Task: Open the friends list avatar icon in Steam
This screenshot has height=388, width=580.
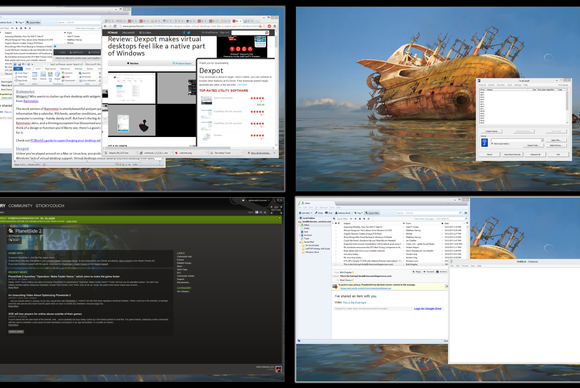Action: pos(278,369)
